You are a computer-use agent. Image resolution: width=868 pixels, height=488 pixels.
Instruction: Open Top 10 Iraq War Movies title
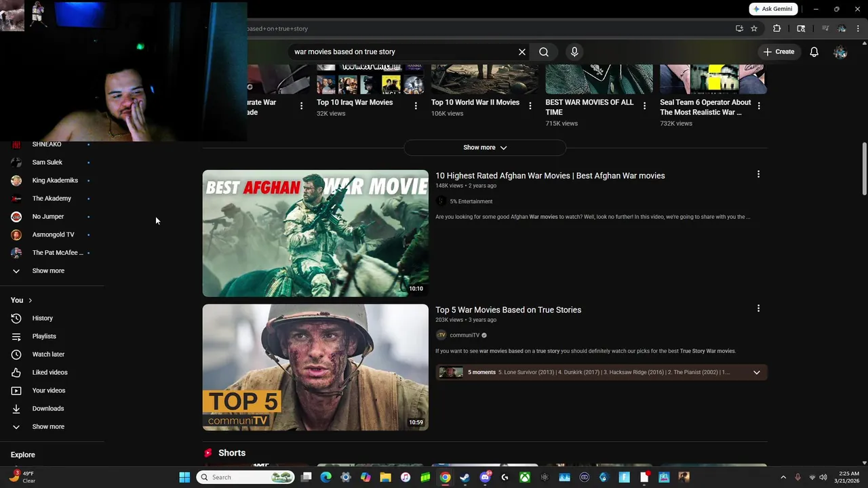point(355,102)
